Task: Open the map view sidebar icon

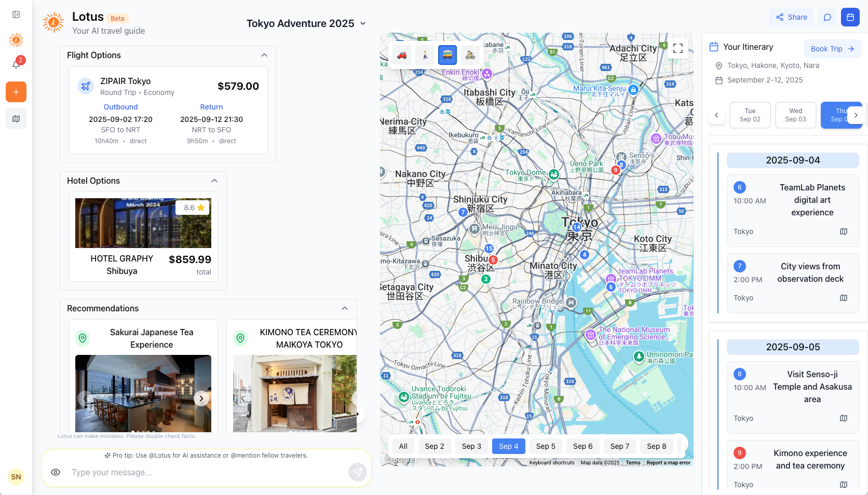Action: [x=16, y=119]
